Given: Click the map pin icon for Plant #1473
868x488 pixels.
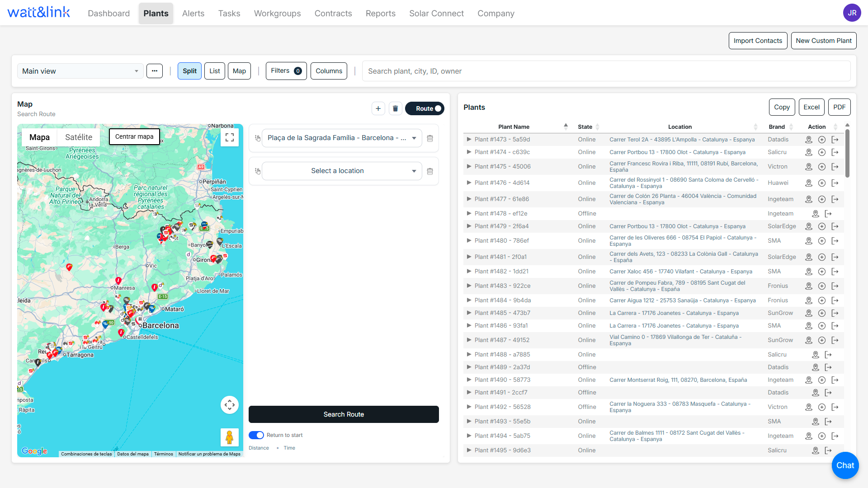Looking at the screenshot, I should [809, 140].
